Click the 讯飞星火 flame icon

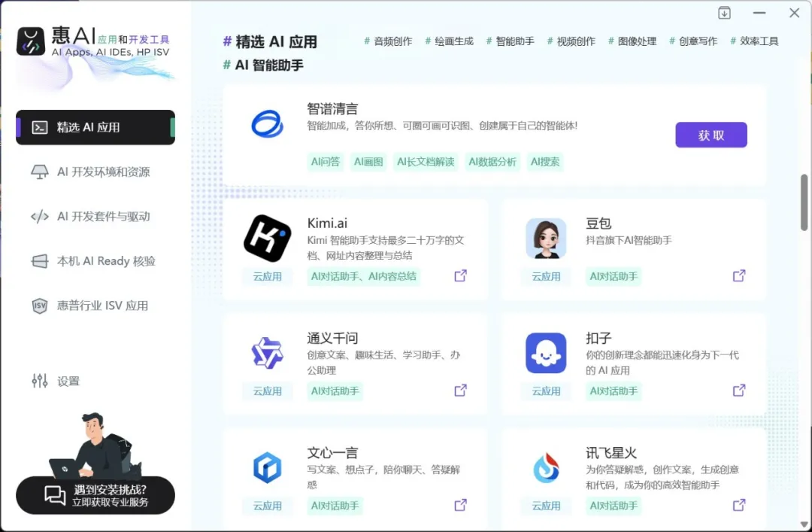tap(546, 467)
